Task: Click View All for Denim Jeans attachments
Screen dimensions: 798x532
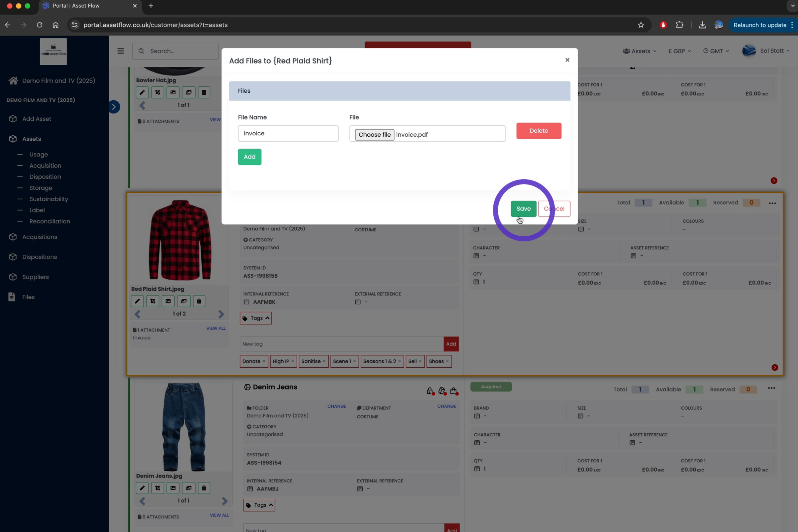Action: pos(219,515)
